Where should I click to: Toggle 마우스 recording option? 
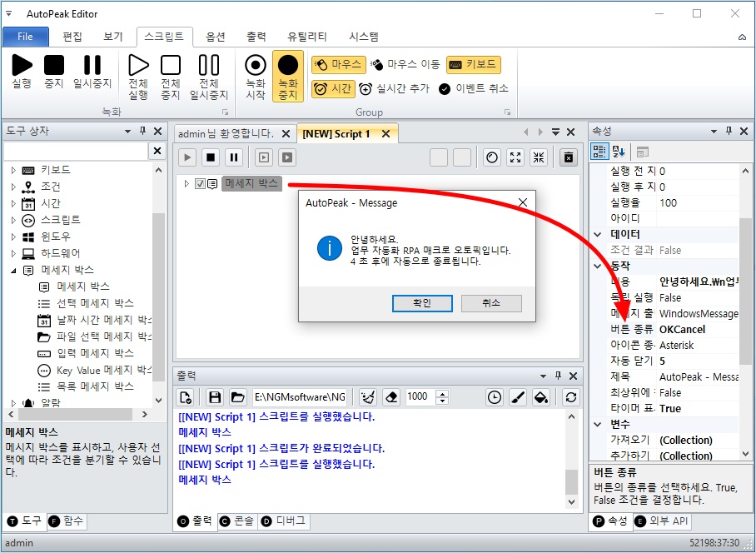point(337,64)
